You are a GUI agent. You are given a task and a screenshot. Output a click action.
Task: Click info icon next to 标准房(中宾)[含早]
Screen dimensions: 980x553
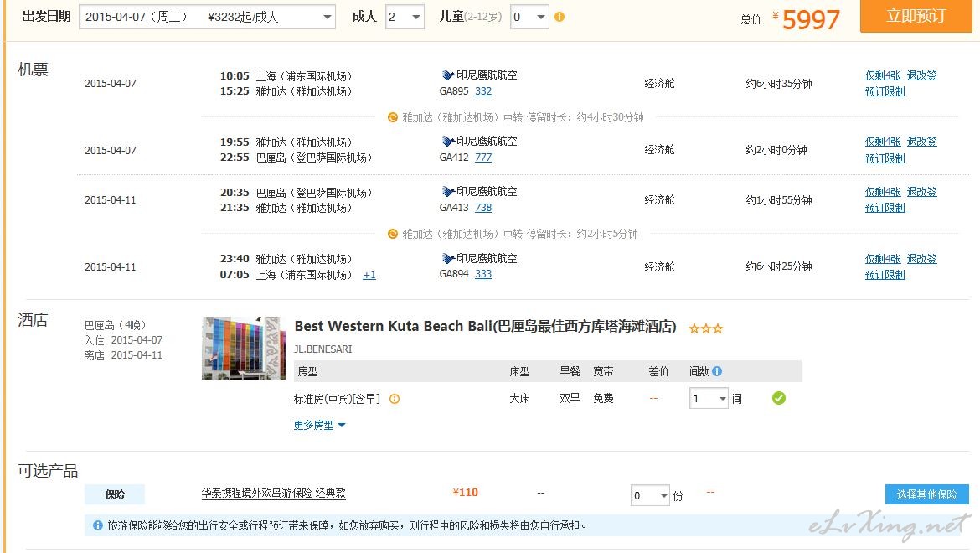[395, 399]
